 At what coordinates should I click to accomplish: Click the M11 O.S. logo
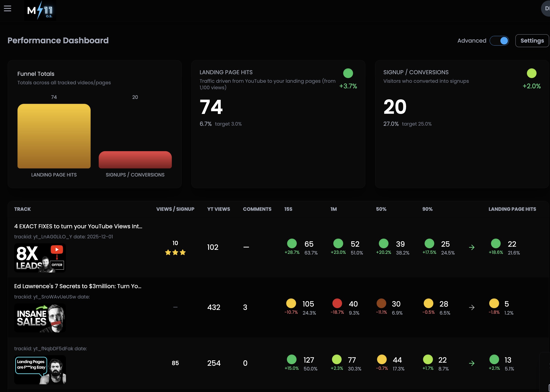click(x=40, y=10)
